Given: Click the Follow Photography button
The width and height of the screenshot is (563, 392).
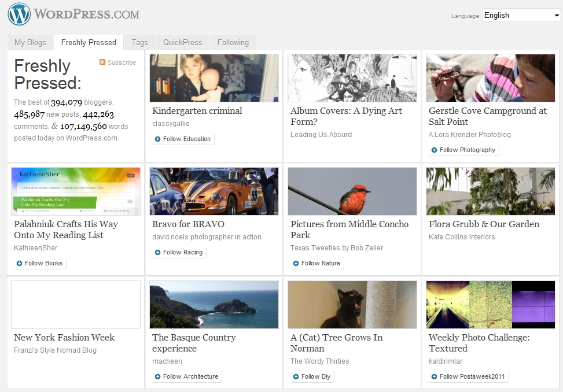Looking at the screenshot, I should (463, 150).
